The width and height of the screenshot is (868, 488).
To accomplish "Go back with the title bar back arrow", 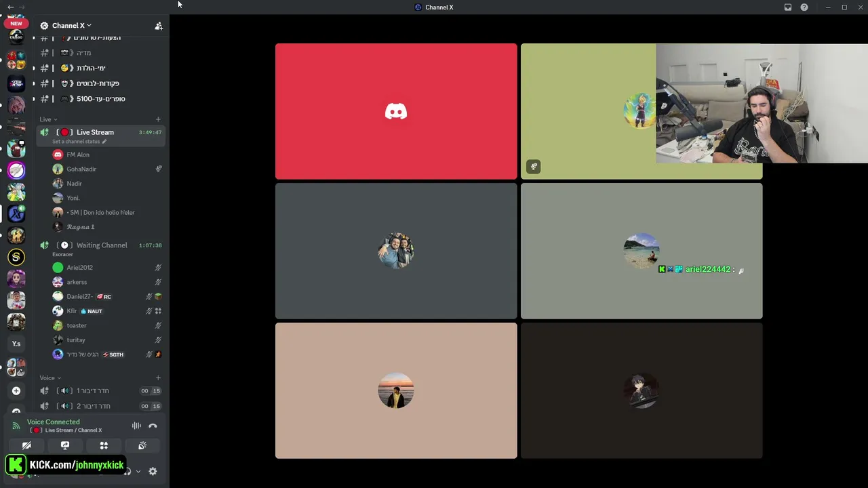I will (10, 7).
